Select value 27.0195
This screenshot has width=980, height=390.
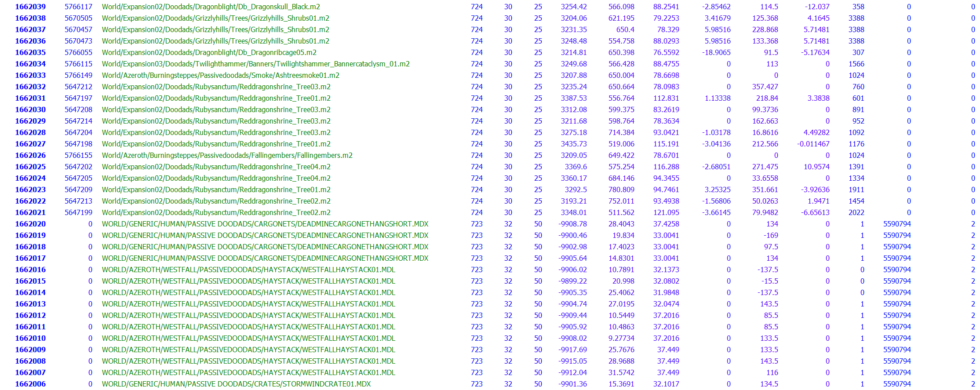(x=621, y=304)
